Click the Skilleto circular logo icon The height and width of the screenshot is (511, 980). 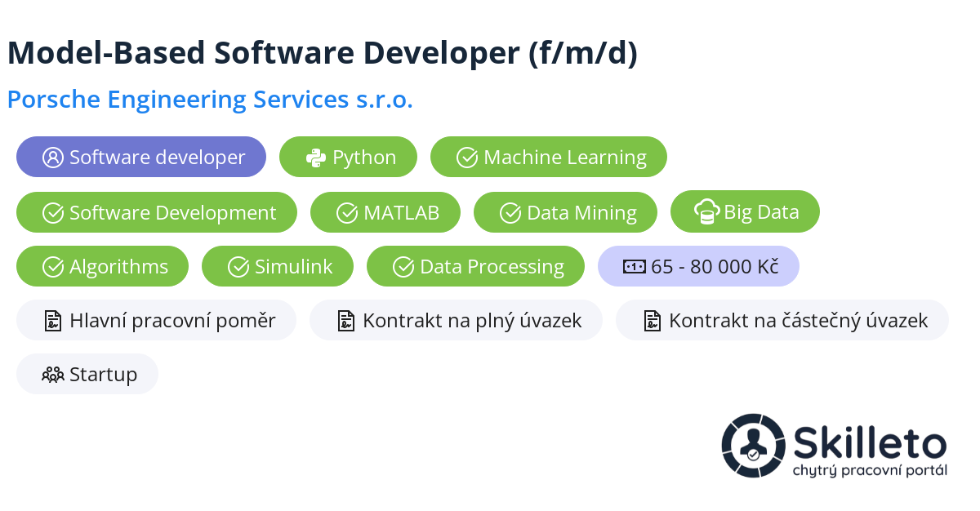click(x=753, y=445)
